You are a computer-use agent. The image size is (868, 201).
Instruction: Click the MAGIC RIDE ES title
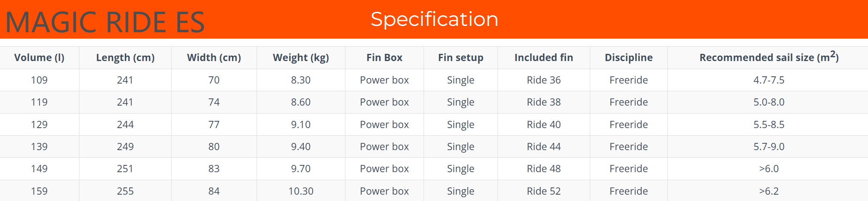tap(105, 22)
